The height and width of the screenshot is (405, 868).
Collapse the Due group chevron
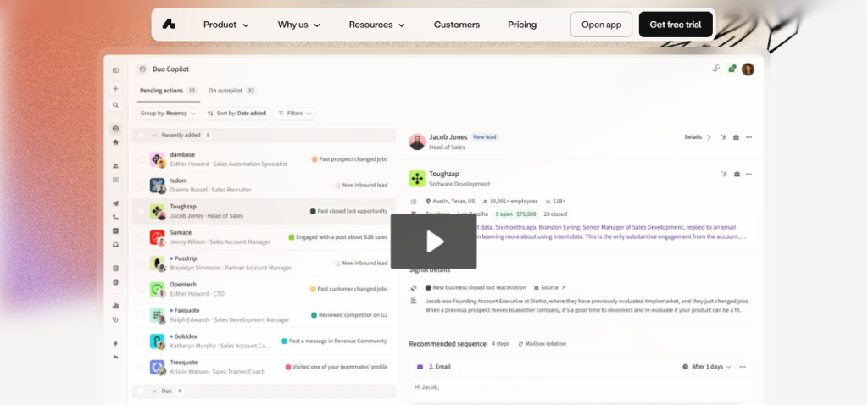click(154, 391)
